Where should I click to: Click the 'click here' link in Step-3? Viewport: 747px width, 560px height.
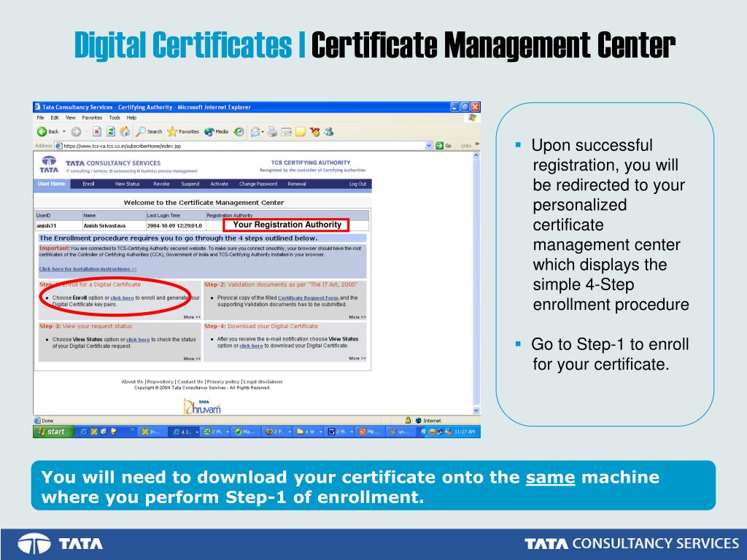(x=138, y=340)
